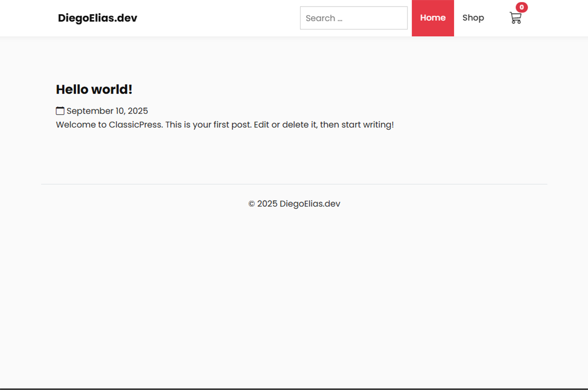This screenshot has height=390, width=588.
Task: Click the dark bar at page bottom
Action: click(x=294, y=388)
